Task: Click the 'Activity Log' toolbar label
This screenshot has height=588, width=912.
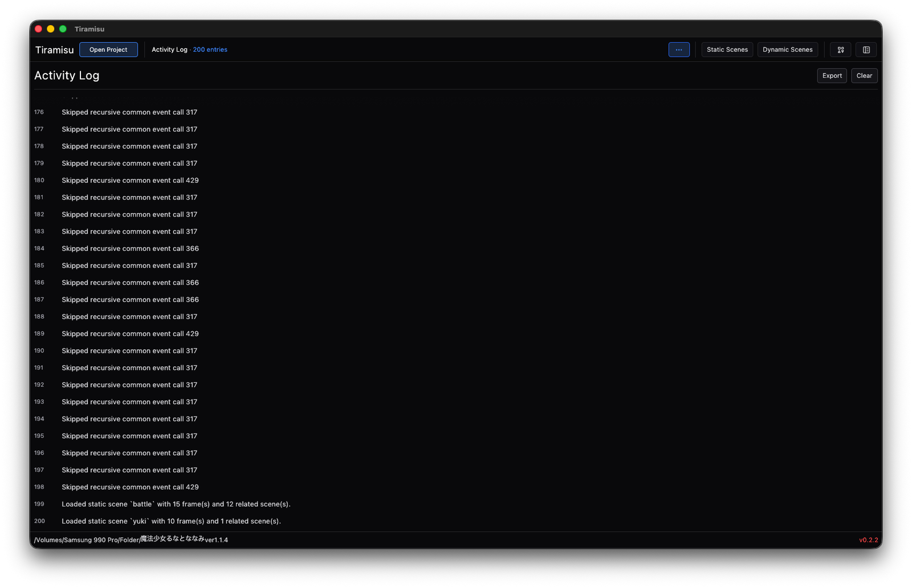Action: tap(169, 50)
